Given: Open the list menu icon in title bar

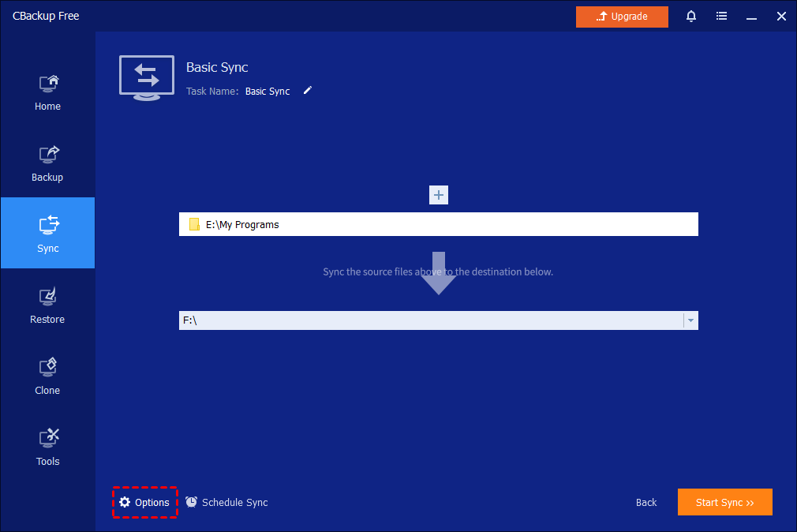Looking at the screenshot, I should (x=721, y=17).
